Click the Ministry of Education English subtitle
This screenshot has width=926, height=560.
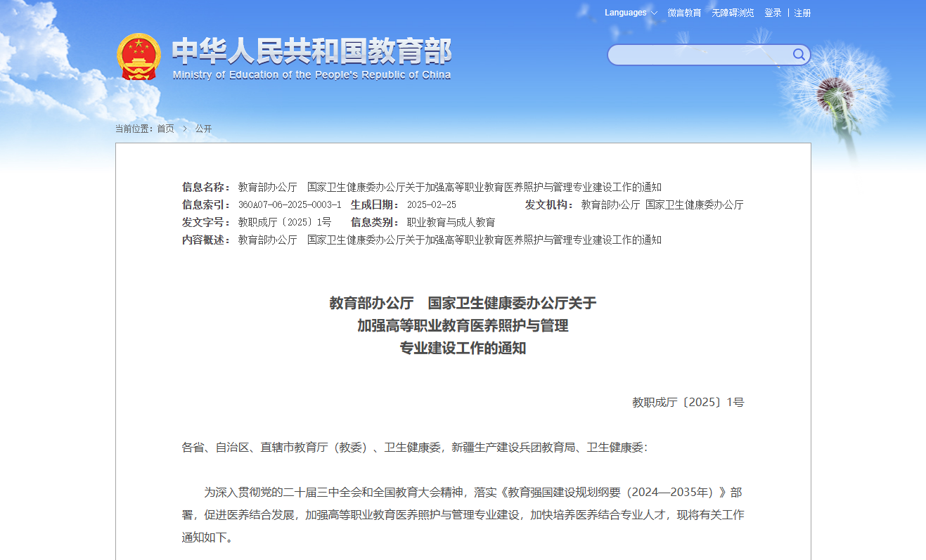(x=311, y=75)
